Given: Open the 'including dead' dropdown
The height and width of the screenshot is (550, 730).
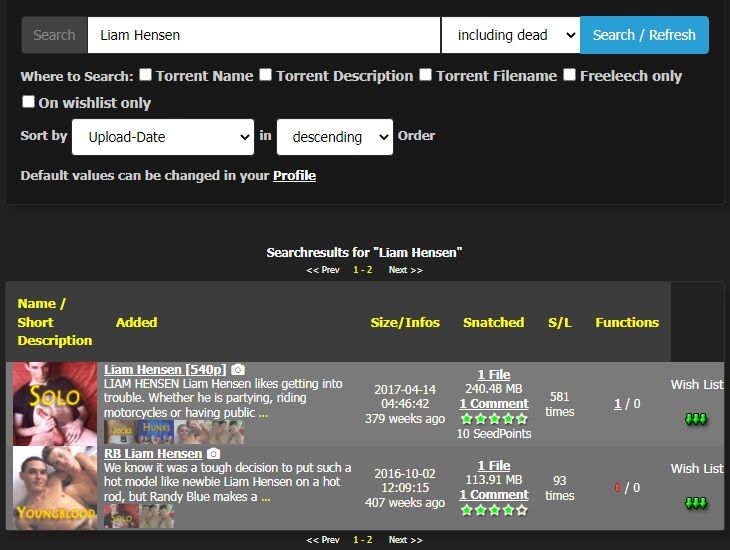Looking at the screenshot, I should pyautogui.click(x=510, y=35).
